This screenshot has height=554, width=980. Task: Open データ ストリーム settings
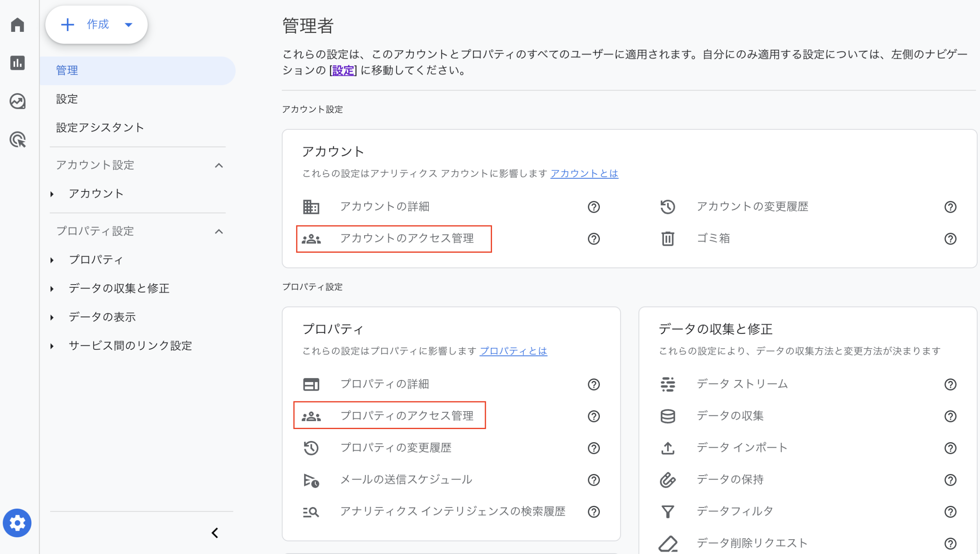point(742,384)
